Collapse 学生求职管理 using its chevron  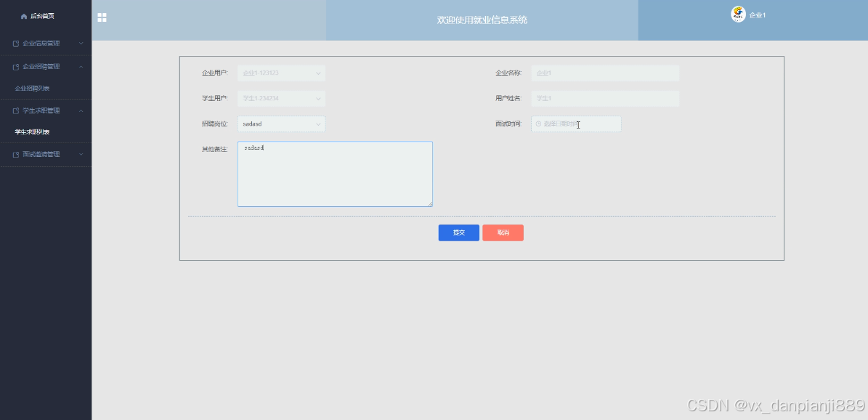pos(81,111)
